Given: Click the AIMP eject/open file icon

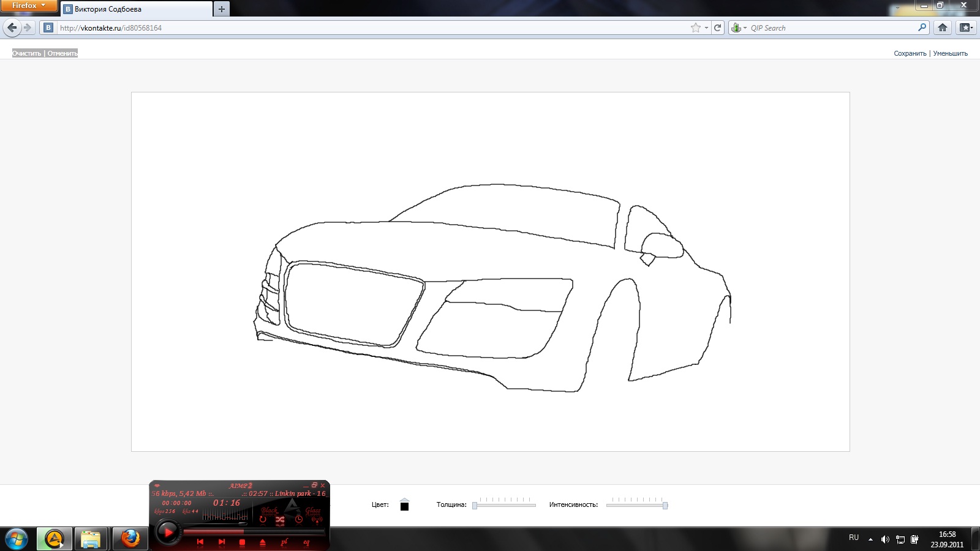Looking at the screenshot, I should tap(263, 542).
